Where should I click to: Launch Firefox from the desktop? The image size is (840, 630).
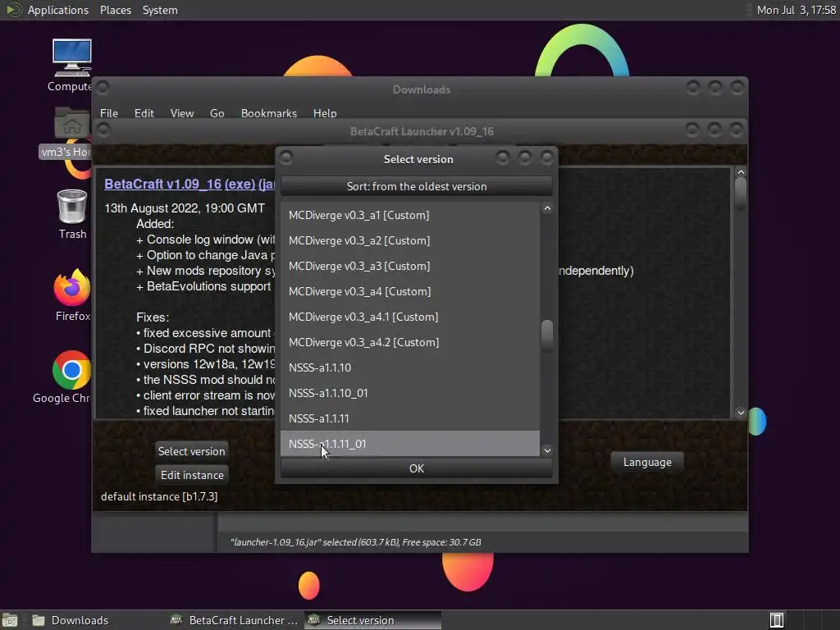[x=72, y=294]
